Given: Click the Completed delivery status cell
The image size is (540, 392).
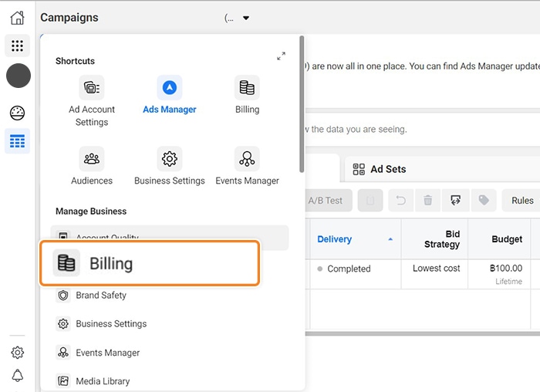Looking at the screenshot, I should pyautogui.click(x=356, y=274).
